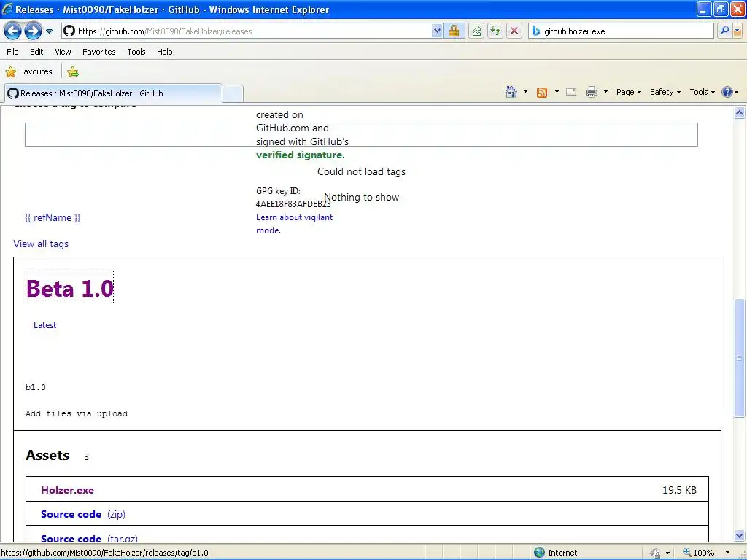Click the Home icon in command bar
The width and height of the screenshot is (747, 560).
[511, 92]
